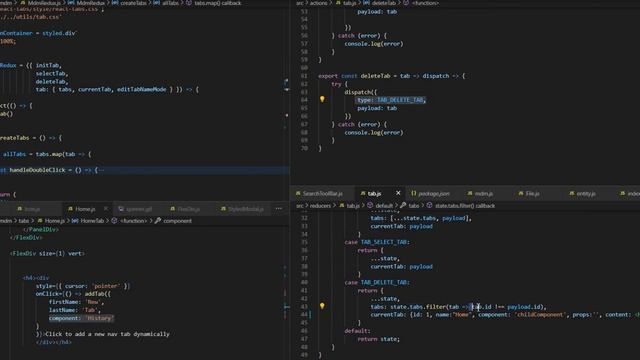Click the 'component' breadcrumb in the Home.js editor
Viewport: 640px width, 360px height.
coord(178,221)
